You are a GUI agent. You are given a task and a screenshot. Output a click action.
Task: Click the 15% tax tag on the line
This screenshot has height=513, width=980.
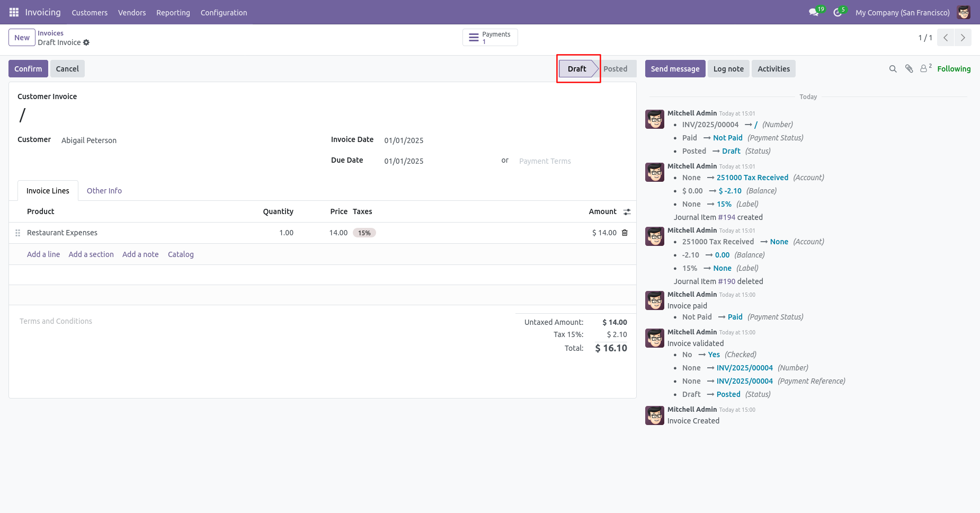(x=364, y=233)
